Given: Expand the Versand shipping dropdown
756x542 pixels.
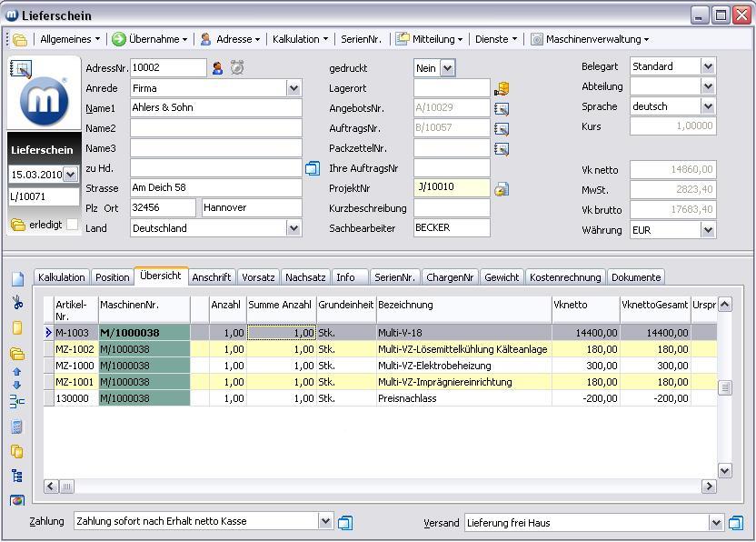Looking at the screenshot, I should point(716,523).
